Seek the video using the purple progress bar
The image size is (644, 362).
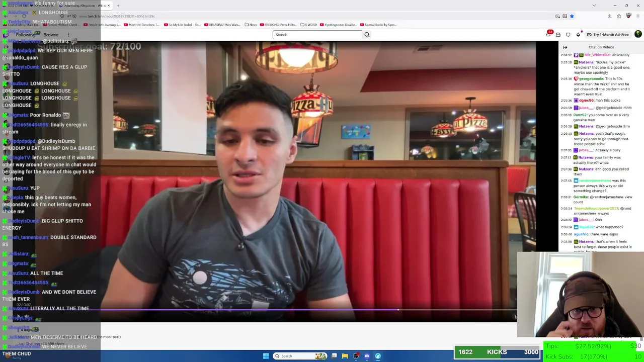pyautogui.click(x=307, y=310)
